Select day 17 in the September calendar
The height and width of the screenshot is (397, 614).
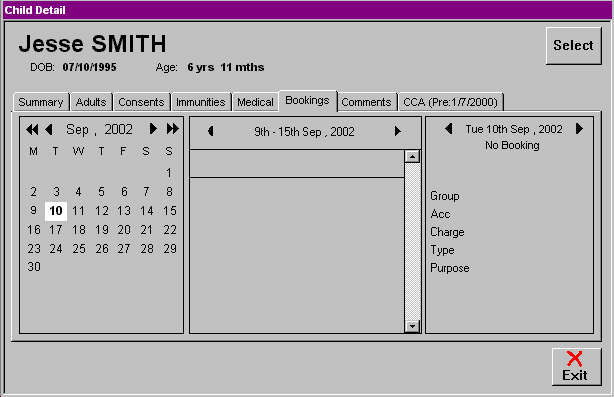coord(56,230)
